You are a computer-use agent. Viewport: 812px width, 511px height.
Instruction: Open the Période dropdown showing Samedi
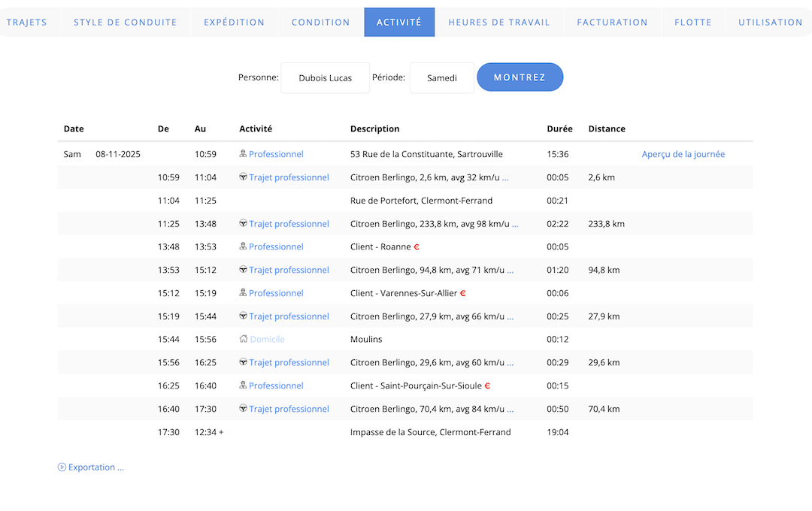tap(441, 77)
